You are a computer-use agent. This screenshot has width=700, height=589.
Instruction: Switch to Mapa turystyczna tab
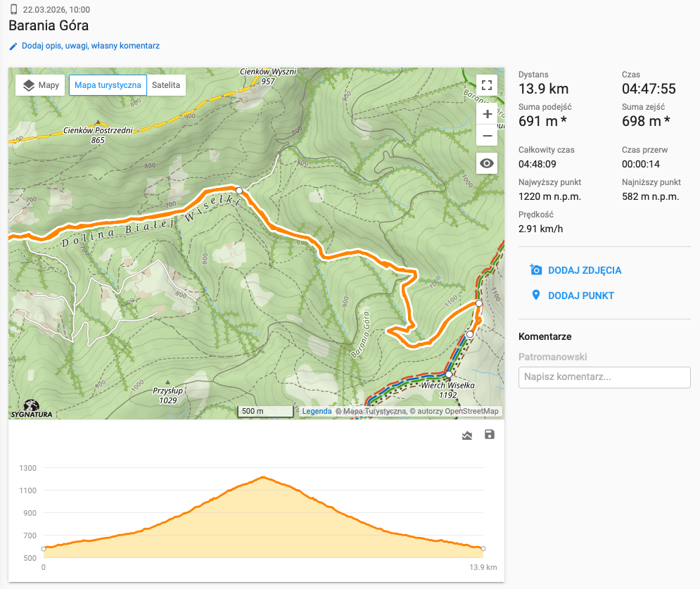(108, 85)
